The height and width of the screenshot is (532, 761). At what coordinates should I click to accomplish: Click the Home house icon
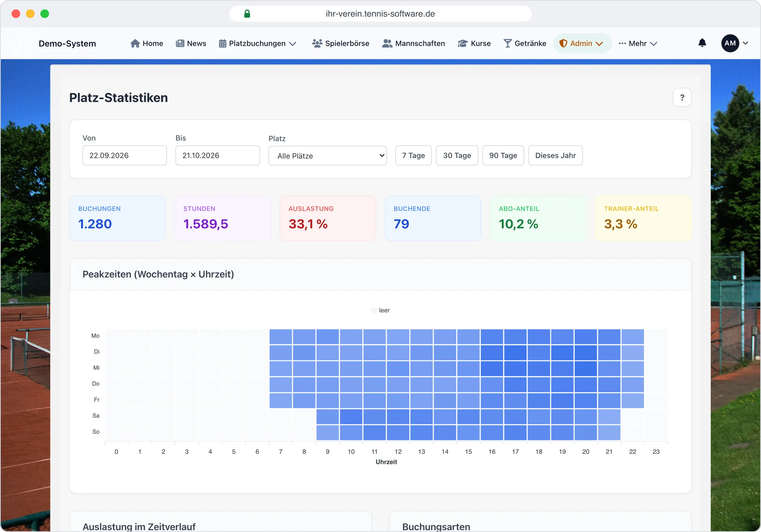click(x=135, y=44)
